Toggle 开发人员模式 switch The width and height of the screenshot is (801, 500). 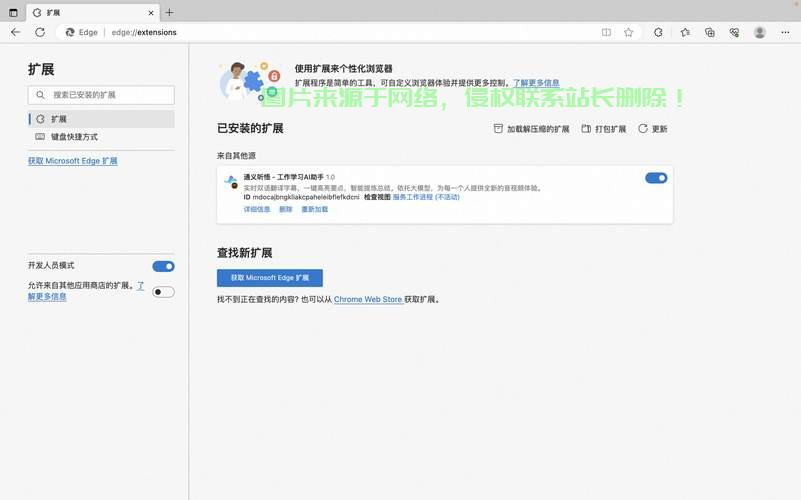coord(163,266)
